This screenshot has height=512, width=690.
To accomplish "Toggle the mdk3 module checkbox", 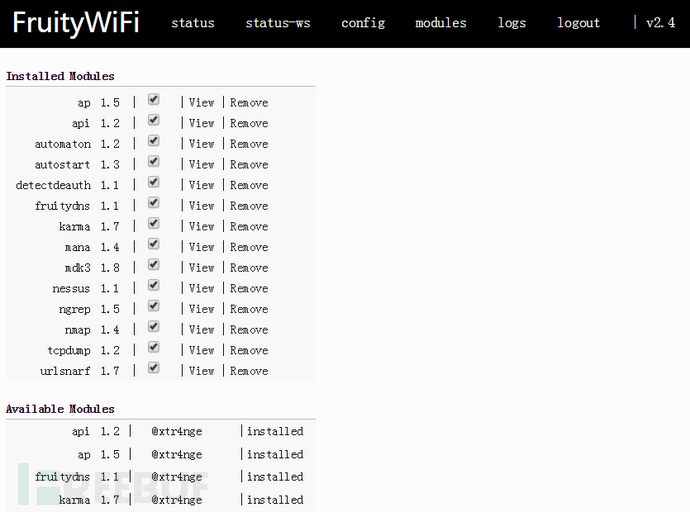I will coord(153,265).
